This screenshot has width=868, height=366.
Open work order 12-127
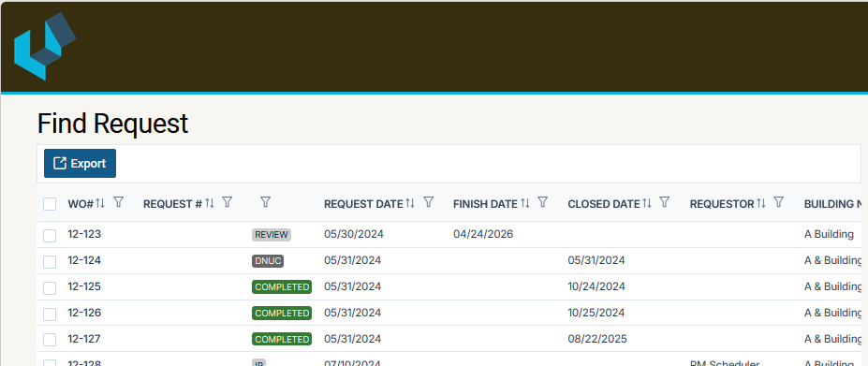[84, 338]
